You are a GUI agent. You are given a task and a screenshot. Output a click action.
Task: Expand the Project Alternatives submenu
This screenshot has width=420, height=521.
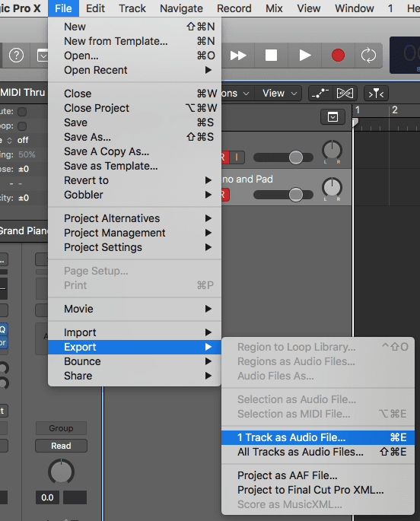point(135,218)
